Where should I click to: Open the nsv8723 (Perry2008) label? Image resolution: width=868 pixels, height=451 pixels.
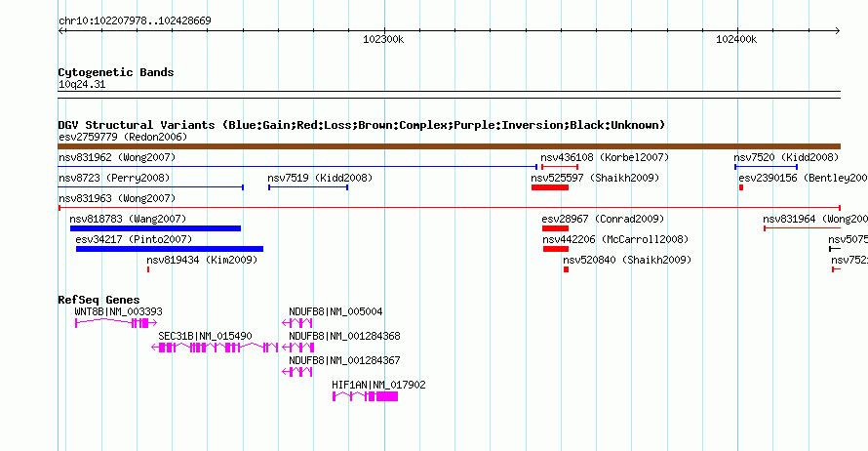pos(114,178)
